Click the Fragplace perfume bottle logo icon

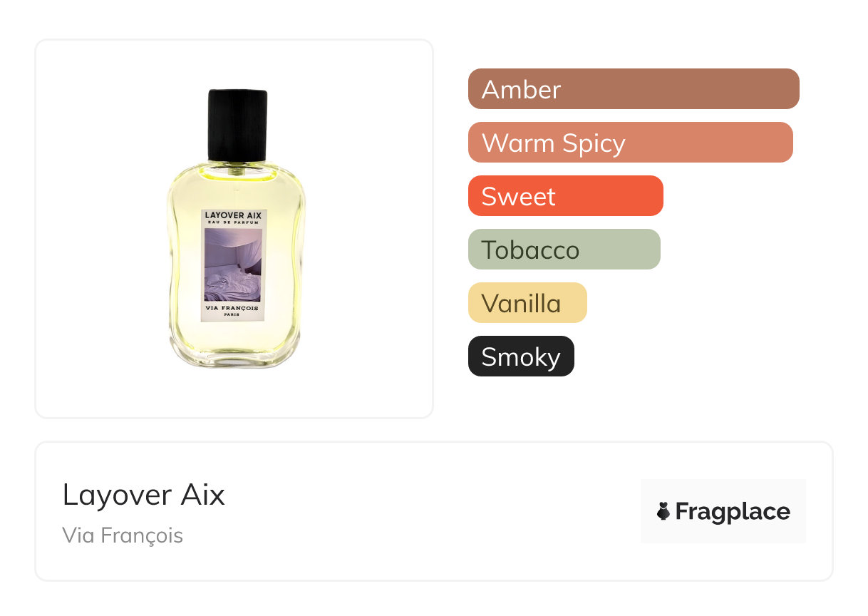tap(663, 511)
